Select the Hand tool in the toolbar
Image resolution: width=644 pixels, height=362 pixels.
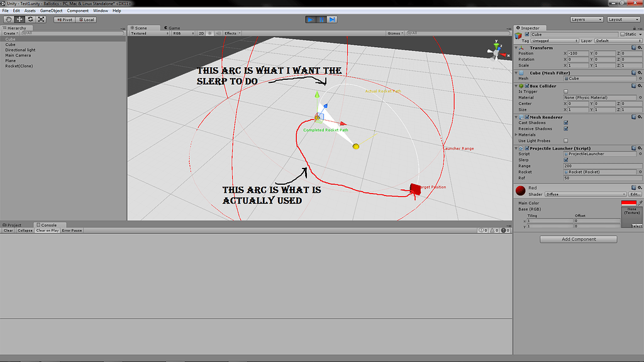[8, 19]
